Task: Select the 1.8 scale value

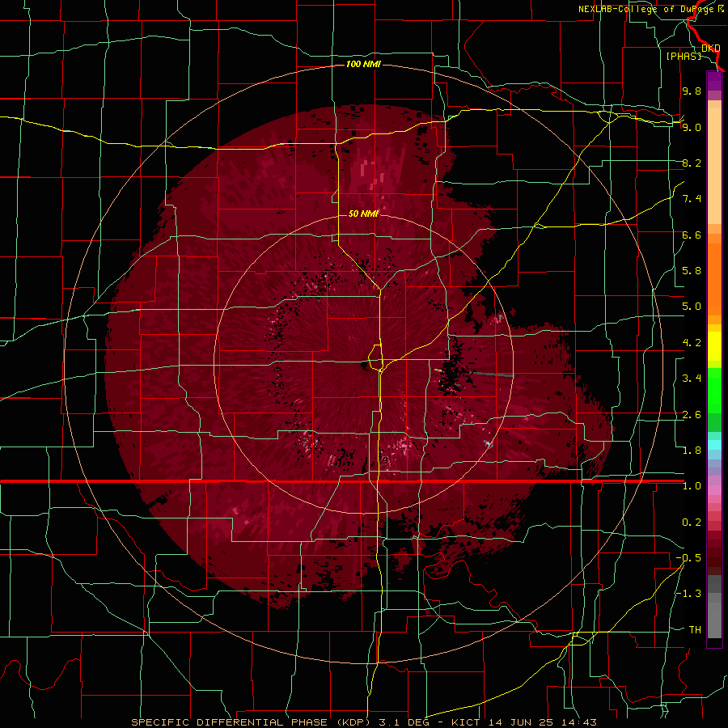Action: pos(692,451)
